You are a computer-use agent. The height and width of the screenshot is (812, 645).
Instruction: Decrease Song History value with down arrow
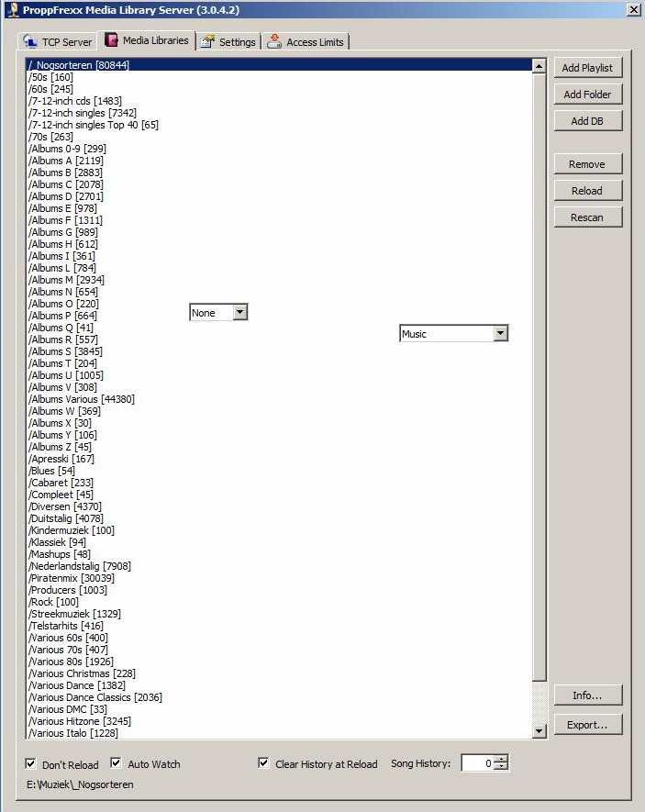[501, 766]
